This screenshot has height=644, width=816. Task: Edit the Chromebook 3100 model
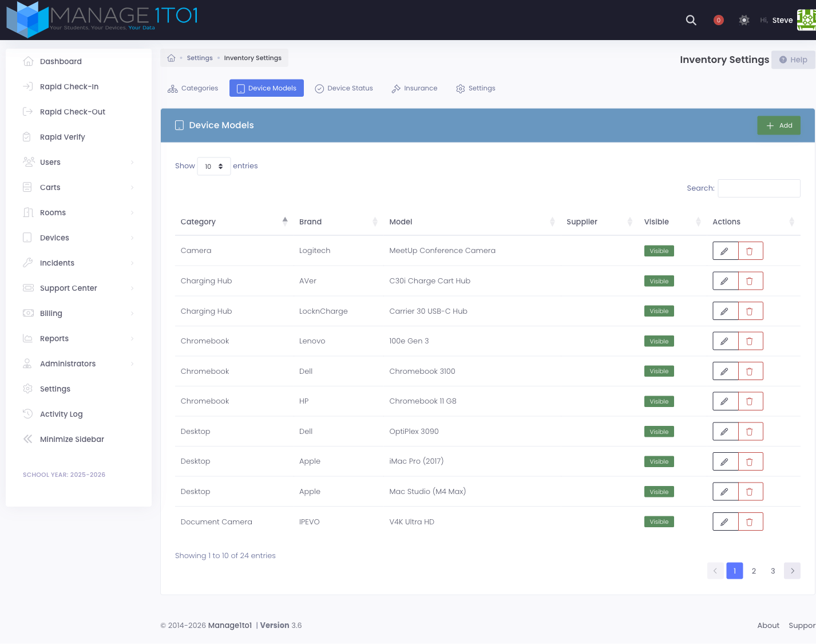[x=725, y=371]
